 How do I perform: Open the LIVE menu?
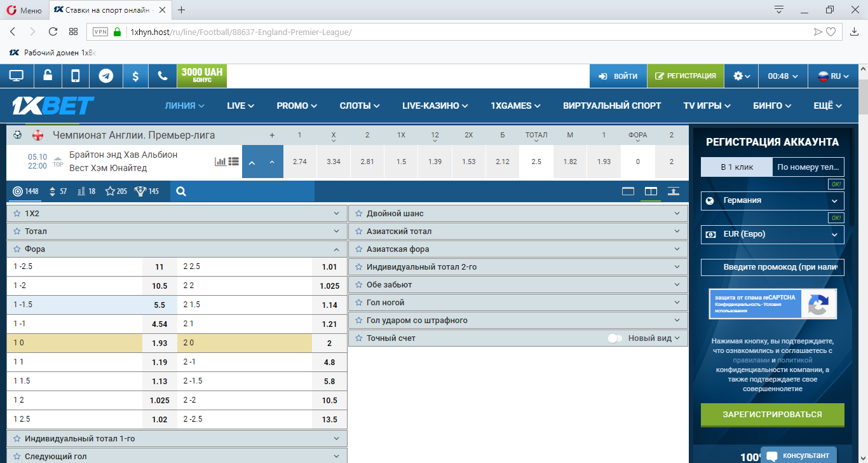tap(240, 106)
